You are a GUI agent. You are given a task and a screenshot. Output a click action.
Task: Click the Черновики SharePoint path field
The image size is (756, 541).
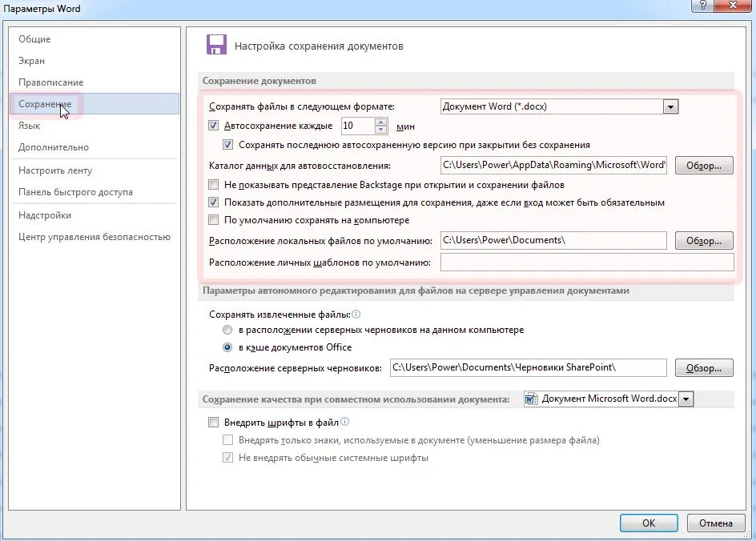click(529, 367)
